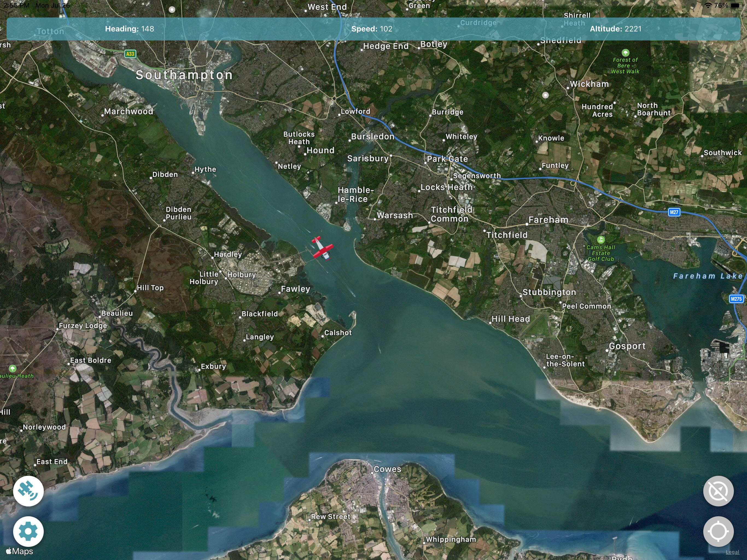Select the Exbury label

214,366
